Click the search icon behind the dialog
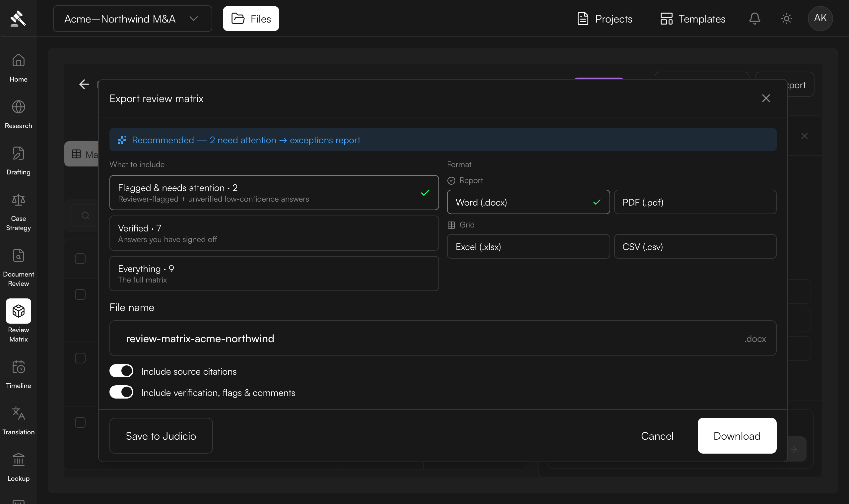Viewport: 849px width, 504px height. click(86, 215)
